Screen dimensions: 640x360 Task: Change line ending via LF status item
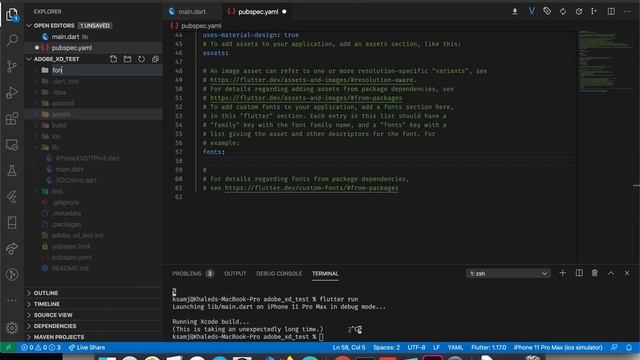pyautogui.click(x=436, y=348)
